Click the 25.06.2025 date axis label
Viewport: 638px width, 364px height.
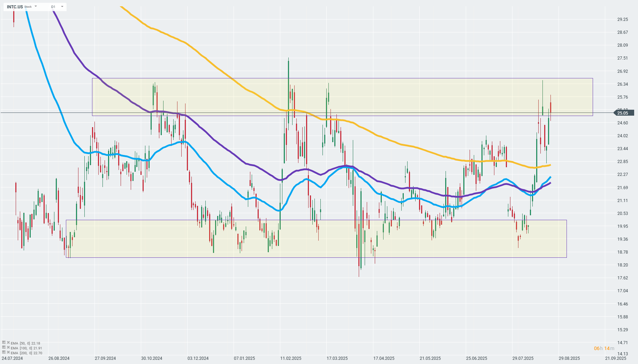pyautogui.click(x=477, y=358)
